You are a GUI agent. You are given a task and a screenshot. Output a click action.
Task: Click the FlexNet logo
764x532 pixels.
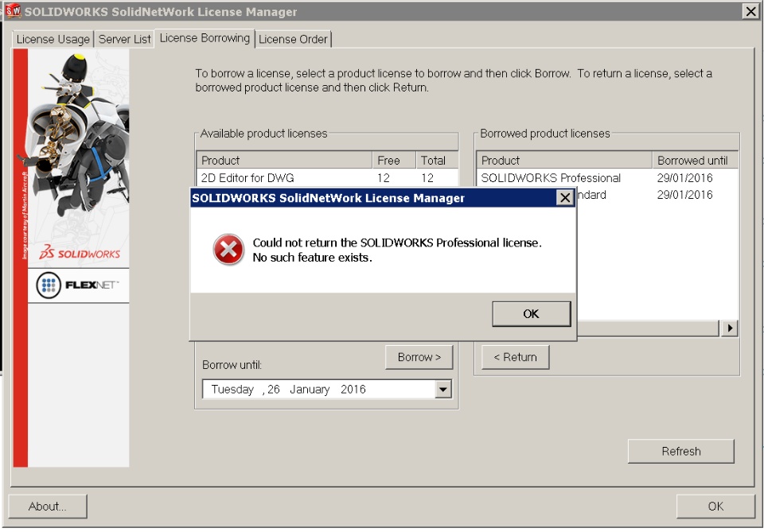[78, 285]
